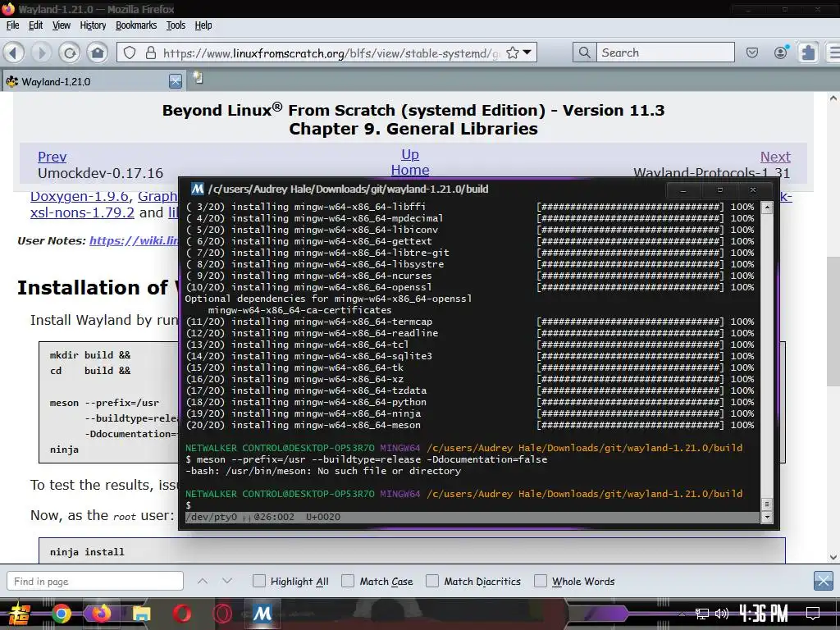The width and height of the screenshot is (840, 630).
Task: Open the Bookmarks menu
Action: 136,25
